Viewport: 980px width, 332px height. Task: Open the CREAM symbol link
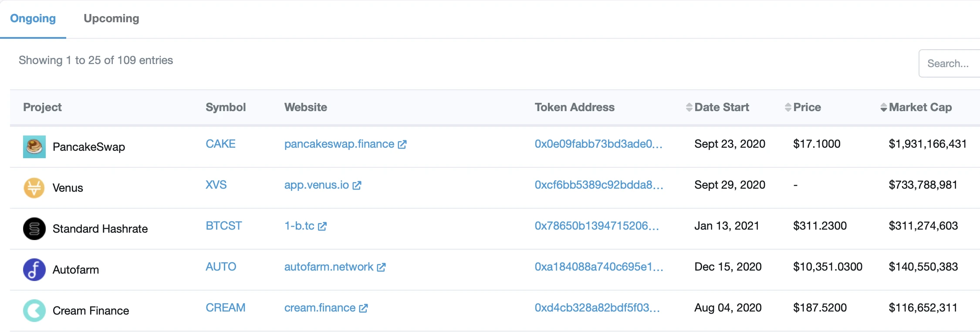(x=226, y=308)
